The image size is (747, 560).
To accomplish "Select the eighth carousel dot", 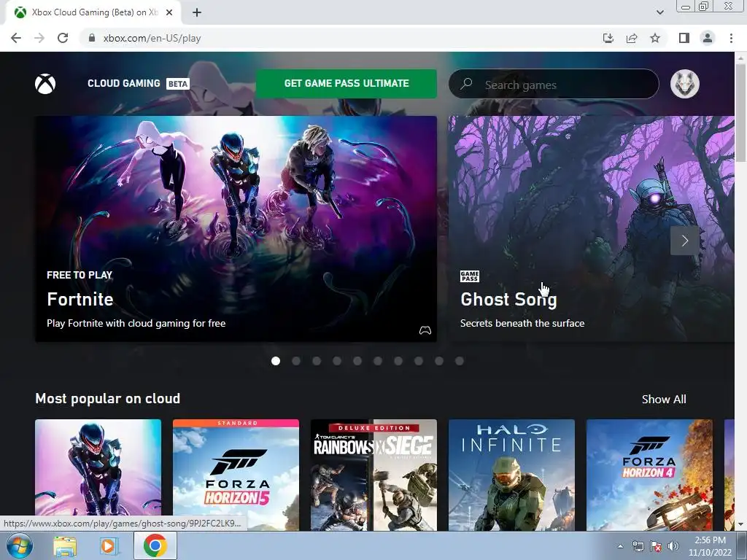I will pyautogui.click(x=418, y=361).
